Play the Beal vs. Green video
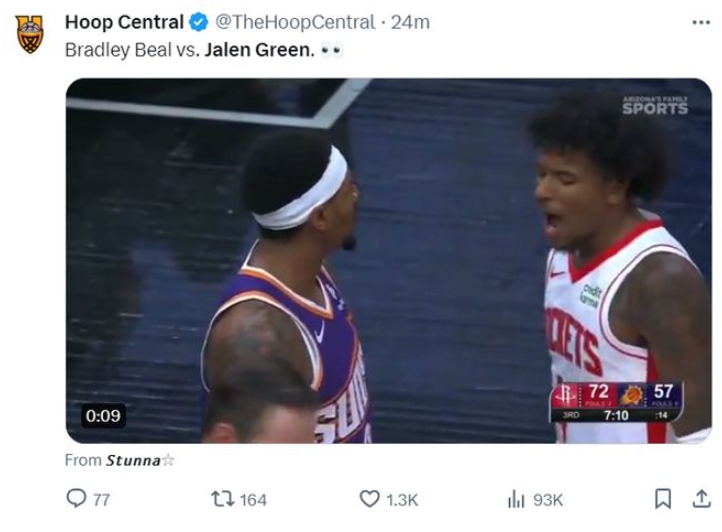Viewport: 722px width, 532px height. click(x=388, y=260)
